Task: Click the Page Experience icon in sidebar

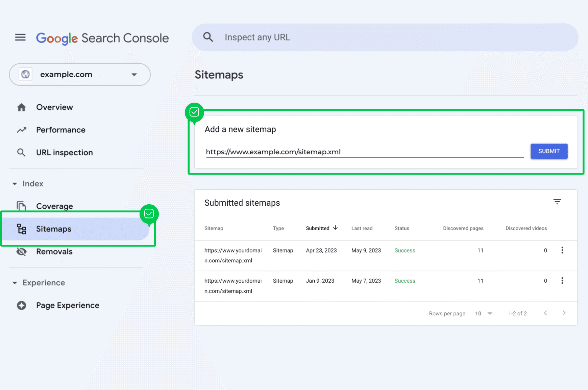Action: point(22,305)
